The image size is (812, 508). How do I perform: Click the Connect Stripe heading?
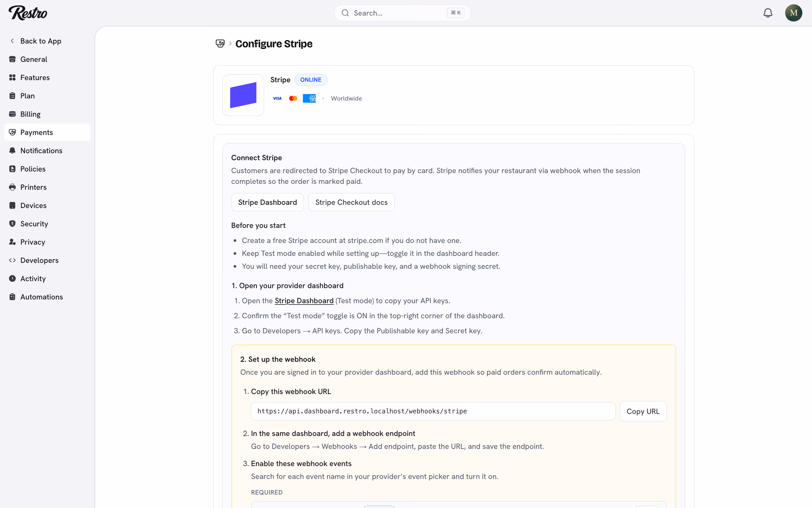click(256, 158)
